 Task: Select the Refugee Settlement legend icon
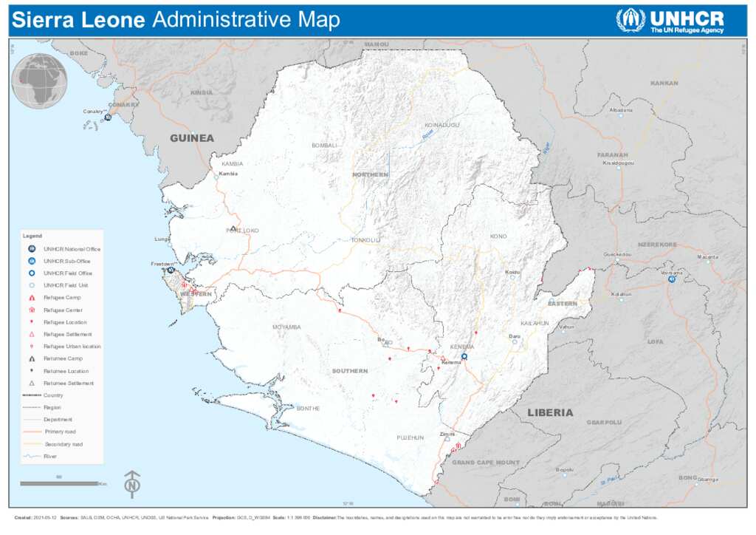point(32,334)
